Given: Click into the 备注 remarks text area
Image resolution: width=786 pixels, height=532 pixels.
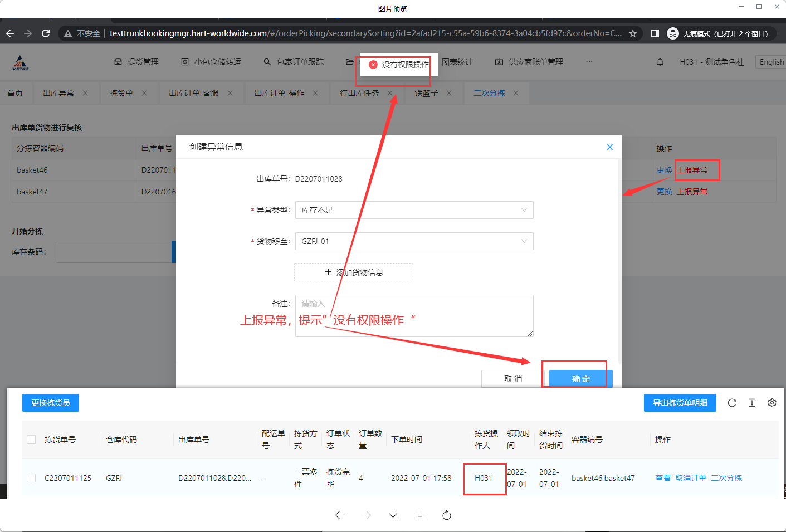Looking at the screenshot, I should (414, 323).
